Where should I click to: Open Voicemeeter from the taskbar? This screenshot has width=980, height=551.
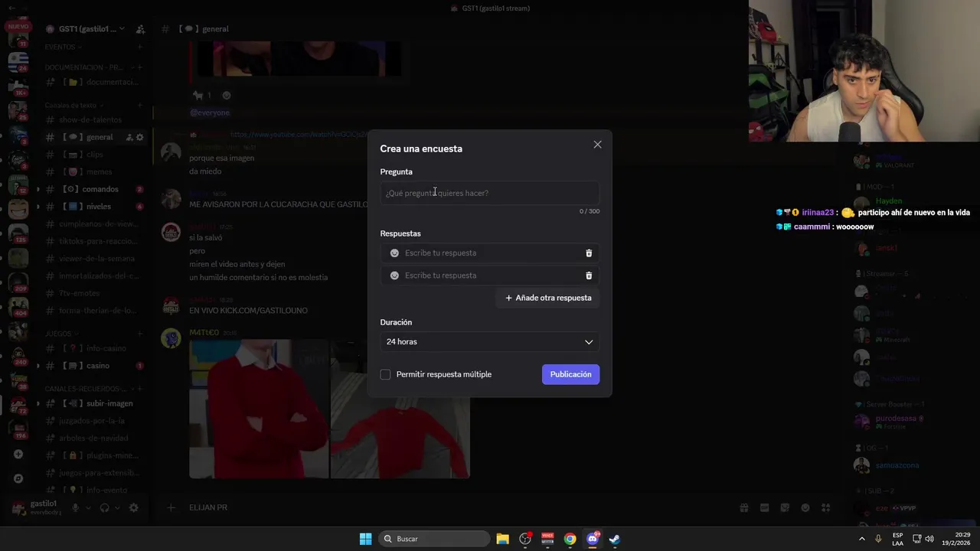pos(547,539)
